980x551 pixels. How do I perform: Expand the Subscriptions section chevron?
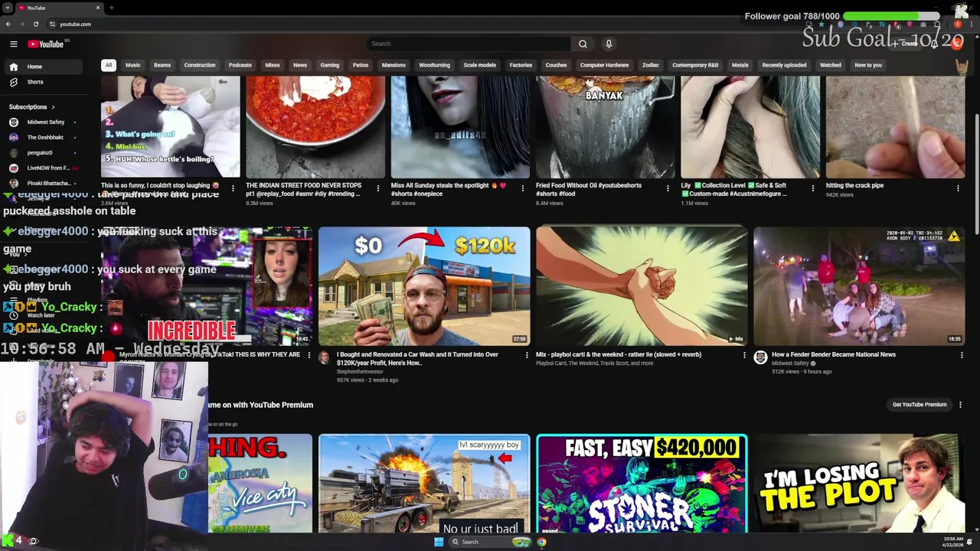pos(53,107)
